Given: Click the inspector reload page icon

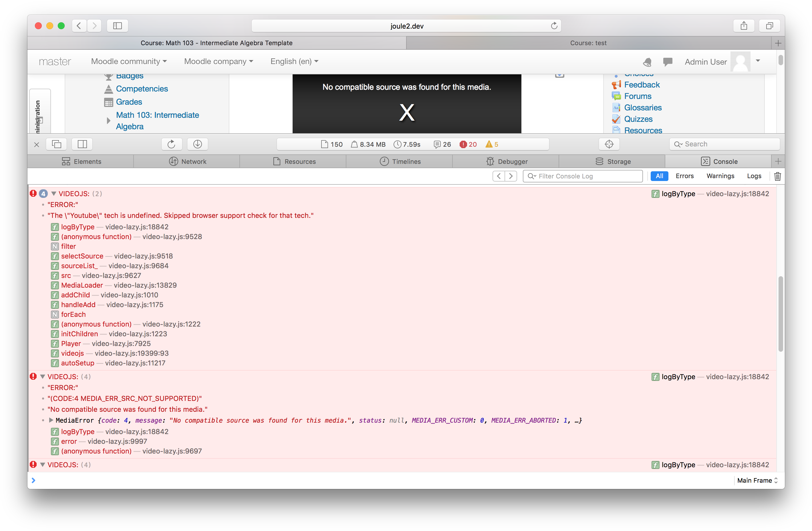Looking at the screenshot, I should [171, 144].
